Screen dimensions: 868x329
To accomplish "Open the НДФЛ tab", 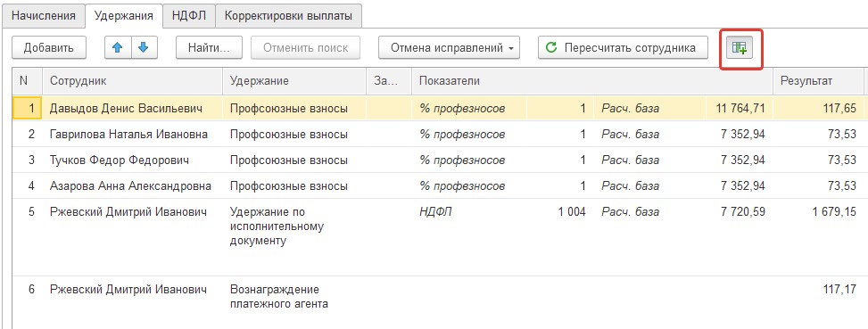I will [189, 16].
